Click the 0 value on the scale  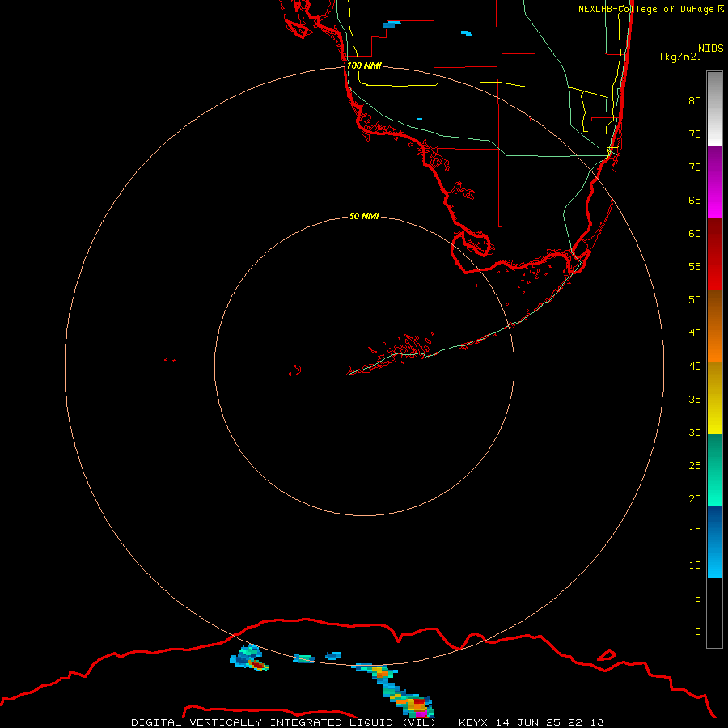click(x=698, y=632)
